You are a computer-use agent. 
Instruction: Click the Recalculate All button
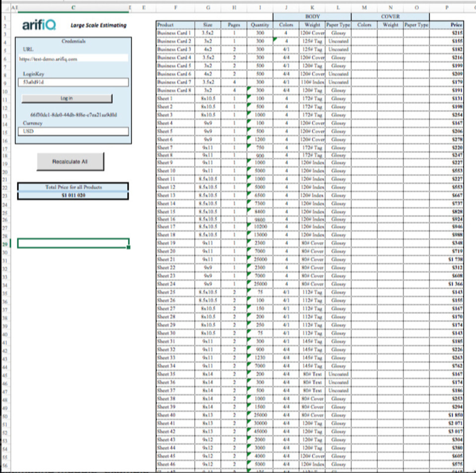click(x=70, y=162)
